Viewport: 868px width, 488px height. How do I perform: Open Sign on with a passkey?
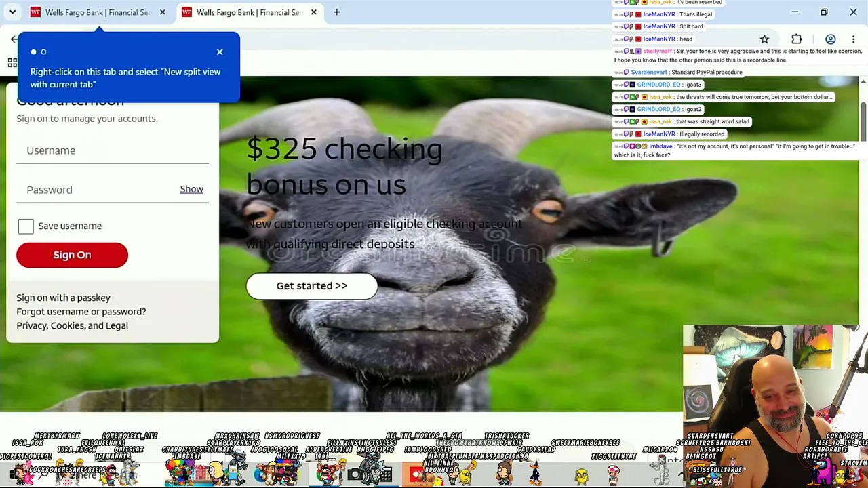click(x=63, y=298)
